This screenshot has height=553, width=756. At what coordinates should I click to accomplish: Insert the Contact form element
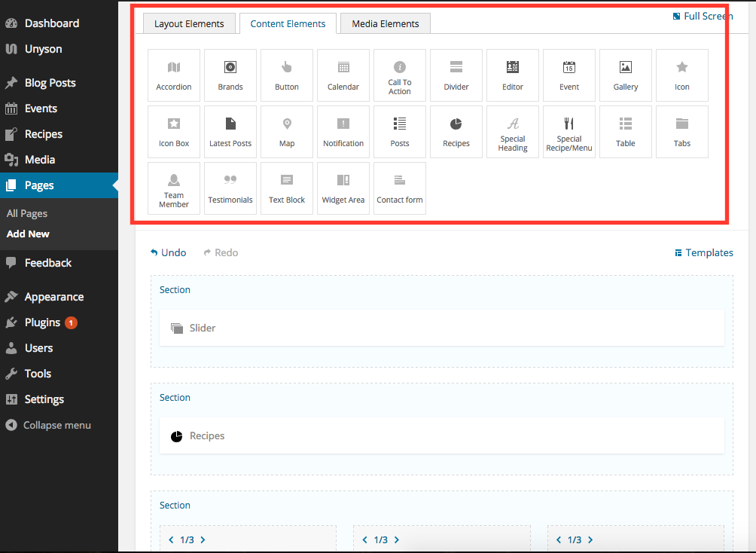pos(400,188)
